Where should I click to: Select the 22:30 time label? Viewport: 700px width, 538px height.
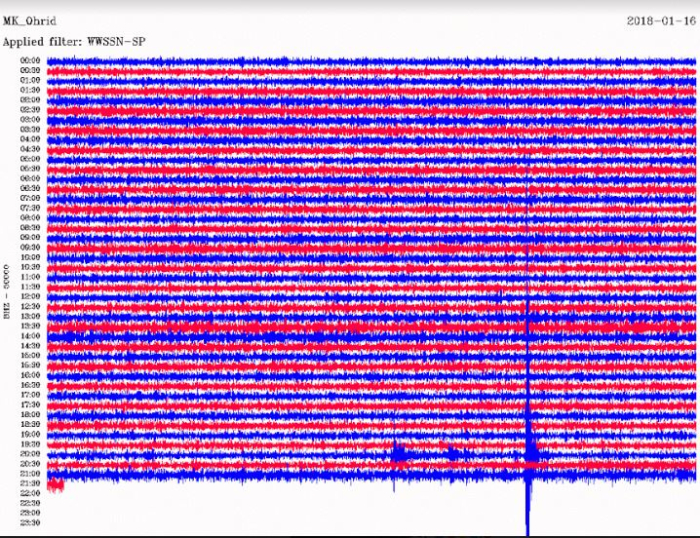point(30,503)
